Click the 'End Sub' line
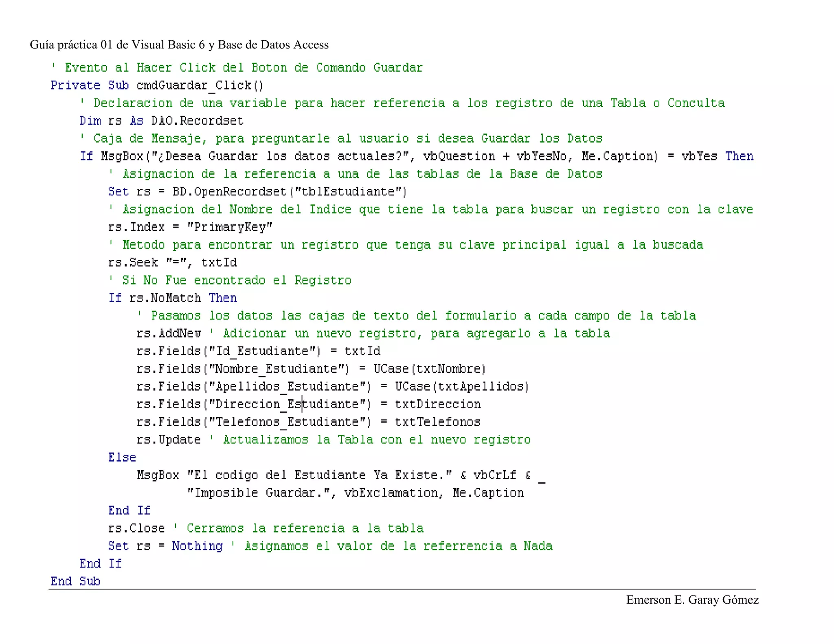This screenshot has width=834, height=644. coord(75,581)
